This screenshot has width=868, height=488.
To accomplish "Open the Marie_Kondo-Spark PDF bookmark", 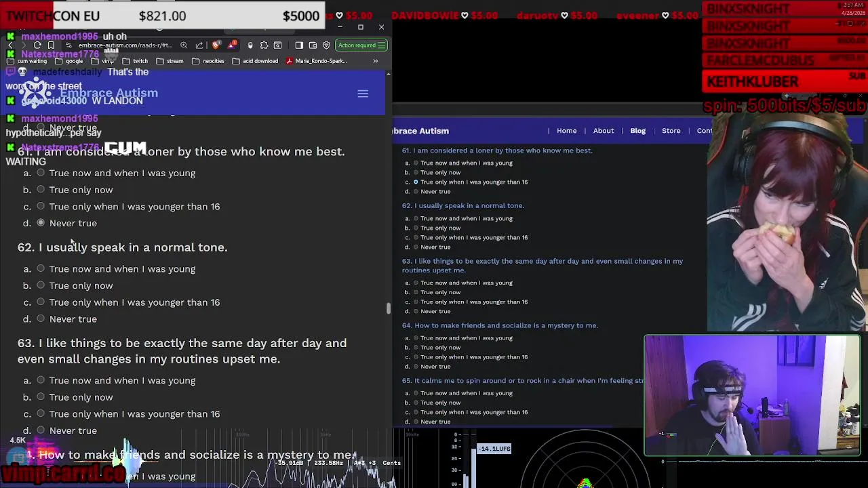I will pos(317,61).
